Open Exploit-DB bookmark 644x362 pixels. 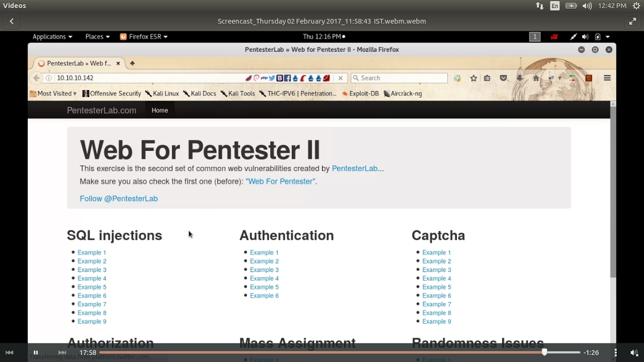point(360,94)
